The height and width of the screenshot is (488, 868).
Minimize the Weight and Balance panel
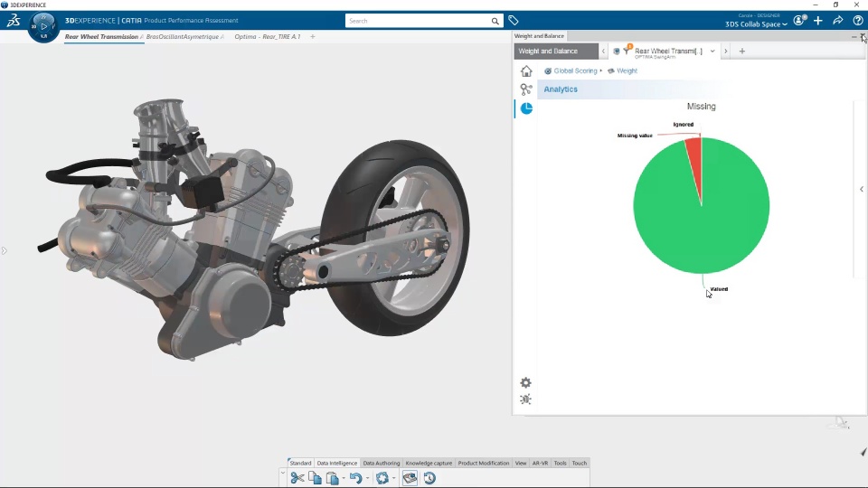[854, 36]
